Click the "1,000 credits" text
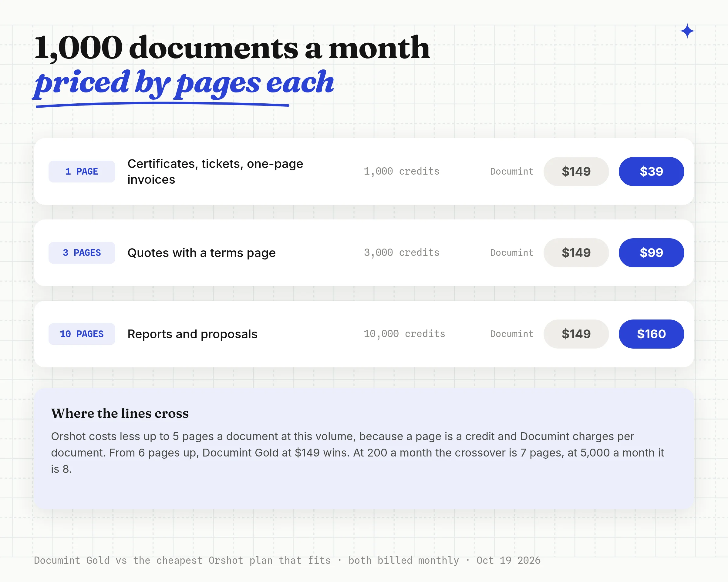 [402, 171]
